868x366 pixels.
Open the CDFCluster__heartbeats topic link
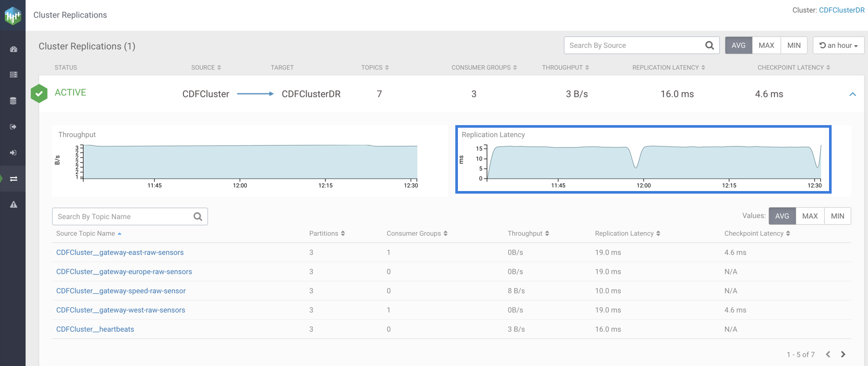click(x=95, y=329)
